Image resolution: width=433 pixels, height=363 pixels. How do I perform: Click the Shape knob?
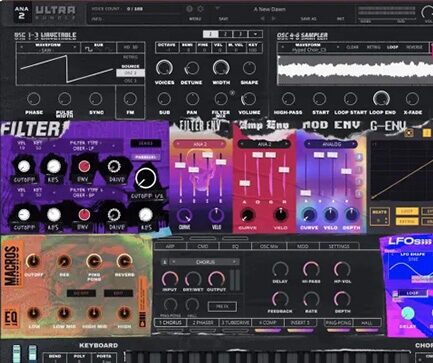pos(249,68)
